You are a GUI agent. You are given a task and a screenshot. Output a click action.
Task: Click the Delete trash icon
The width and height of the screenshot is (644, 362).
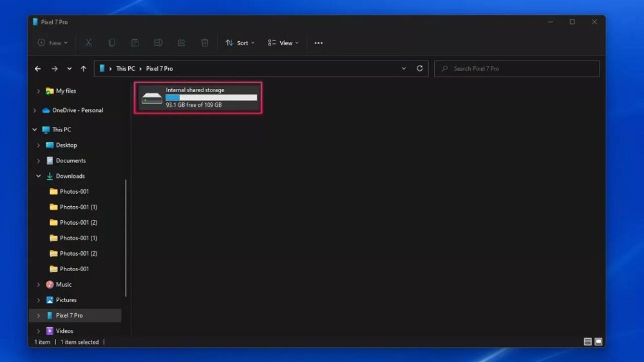(x=205, y=43)
